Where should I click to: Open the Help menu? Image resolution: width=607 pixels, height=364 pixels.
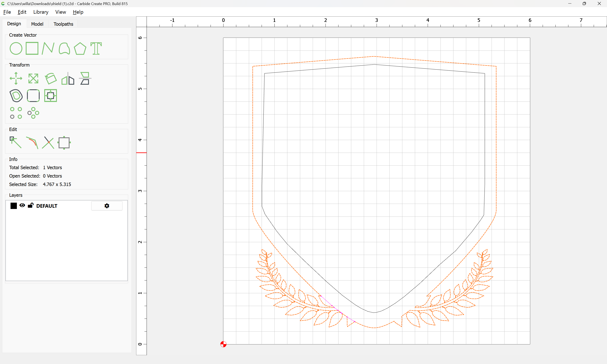pyautogui.click(x=78, y=12)
